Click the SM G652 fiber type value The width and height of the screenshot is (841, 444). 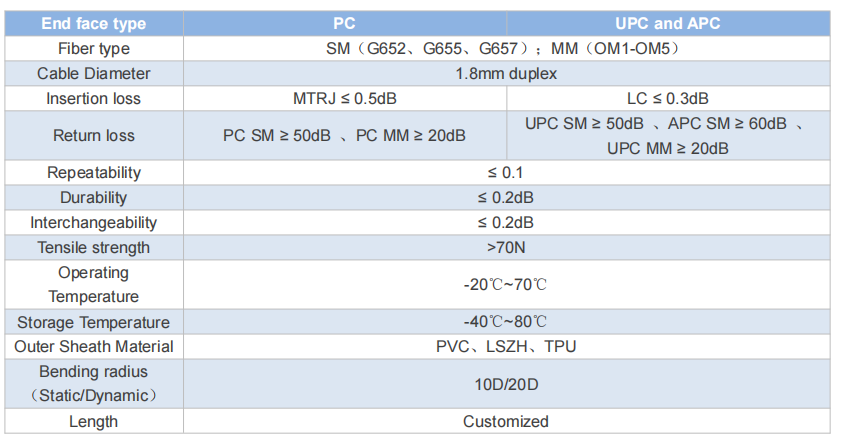(505, 49)
